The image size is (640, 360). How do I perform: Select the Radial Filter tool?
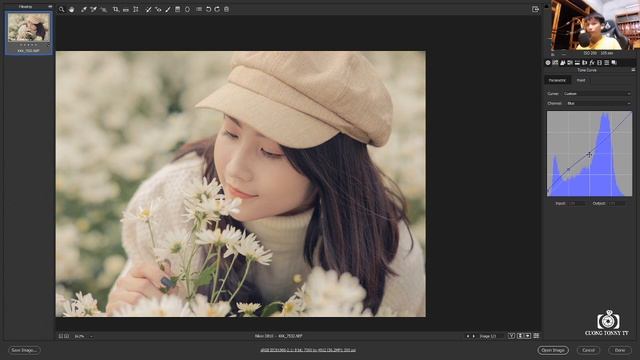187,9
